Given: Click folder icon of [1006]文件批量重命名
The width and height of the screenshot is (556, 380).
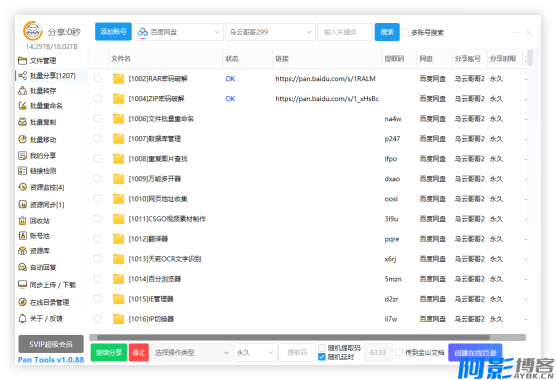Looking at the screenshot, I should tap(118, 119).
